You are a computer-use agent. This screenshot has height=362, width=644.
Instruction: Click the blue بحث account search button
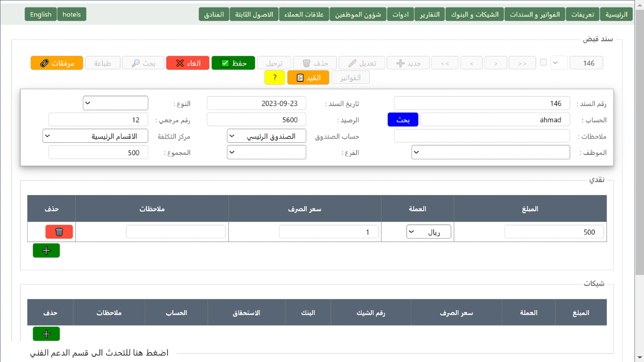tap(403, 120)
